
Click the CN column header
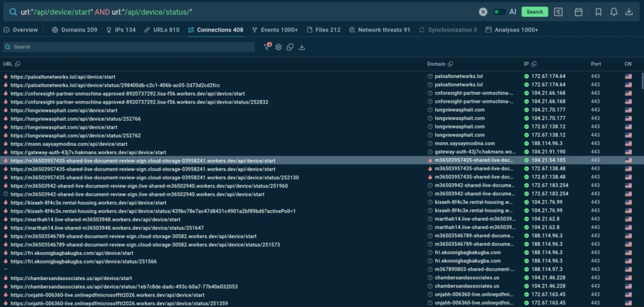point(628,64)
